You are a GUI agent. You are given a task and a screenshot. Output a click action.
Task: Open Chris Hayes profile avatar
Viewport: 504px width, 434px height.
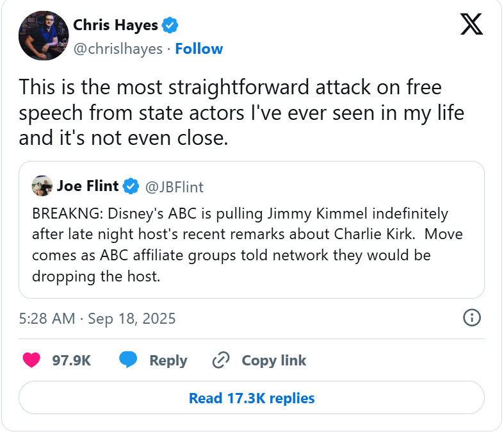pos(44,36)
